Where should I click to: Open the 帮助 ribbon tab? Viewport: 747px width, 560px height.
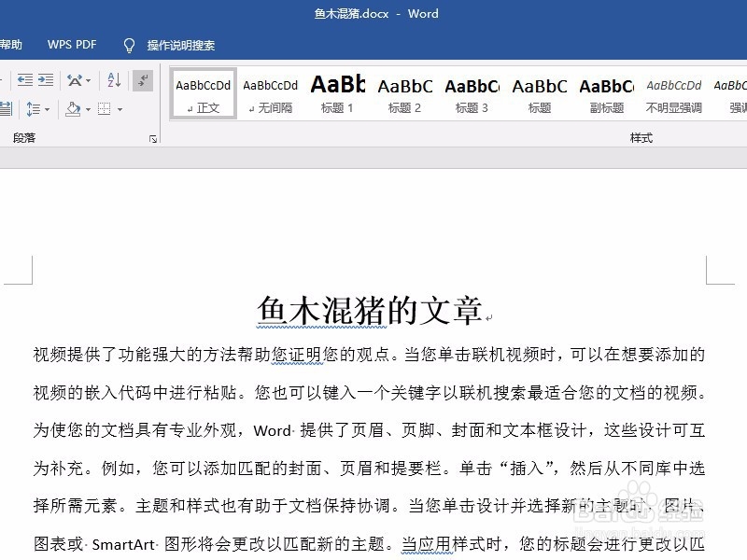pyautogui.click(x=11, y=44)
